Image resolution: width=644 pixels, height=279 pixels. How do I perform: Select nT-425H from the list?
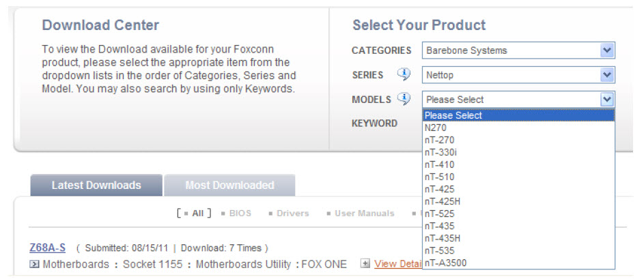518,201
